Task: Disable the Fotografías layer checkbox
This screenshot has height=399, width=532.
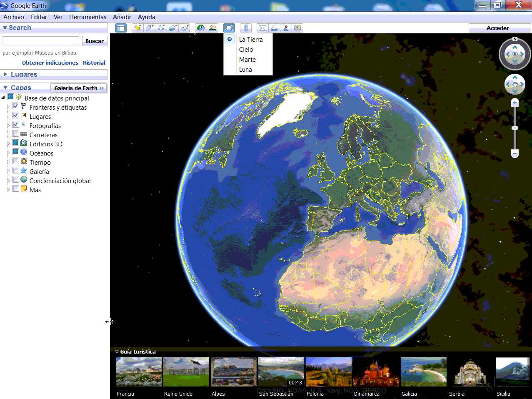Action: click(15, 125)
